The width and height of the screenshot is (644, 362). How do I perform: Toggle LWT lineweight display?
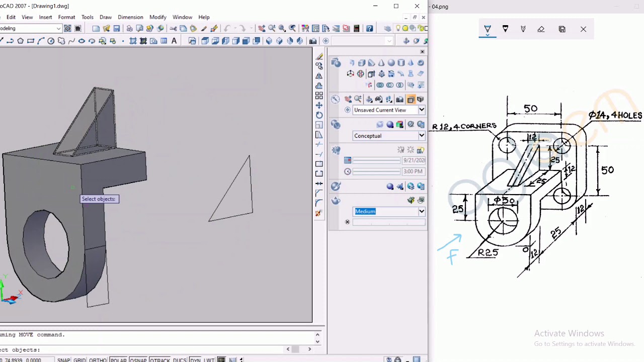(209, 360)
